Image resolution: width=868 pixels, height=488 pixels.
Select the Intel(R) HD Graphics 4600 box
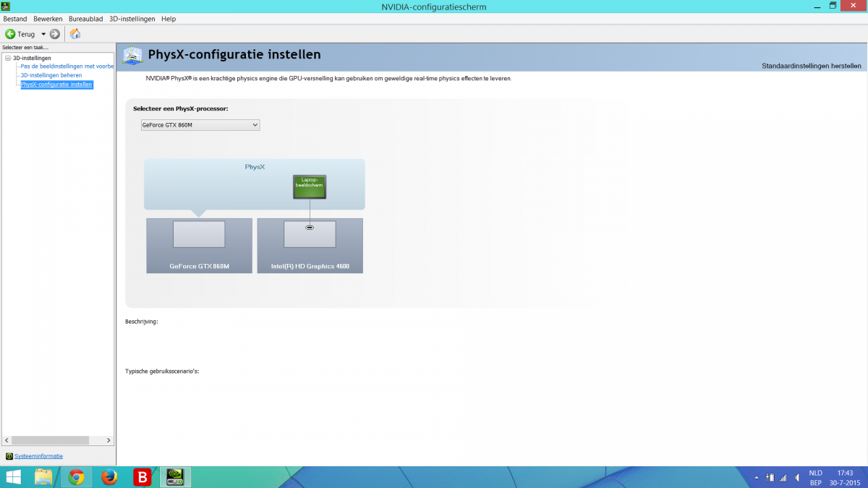pos(310,246)
